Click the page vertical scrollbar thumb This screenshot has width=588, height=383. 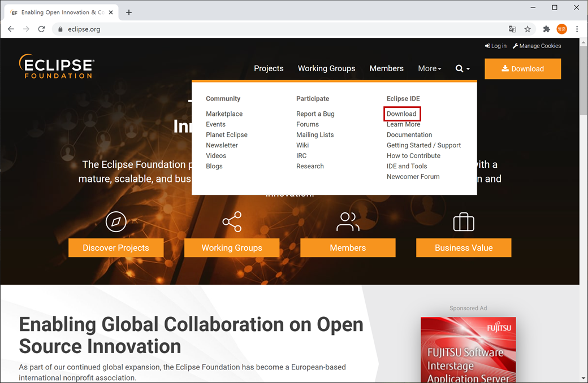[583, 80]
